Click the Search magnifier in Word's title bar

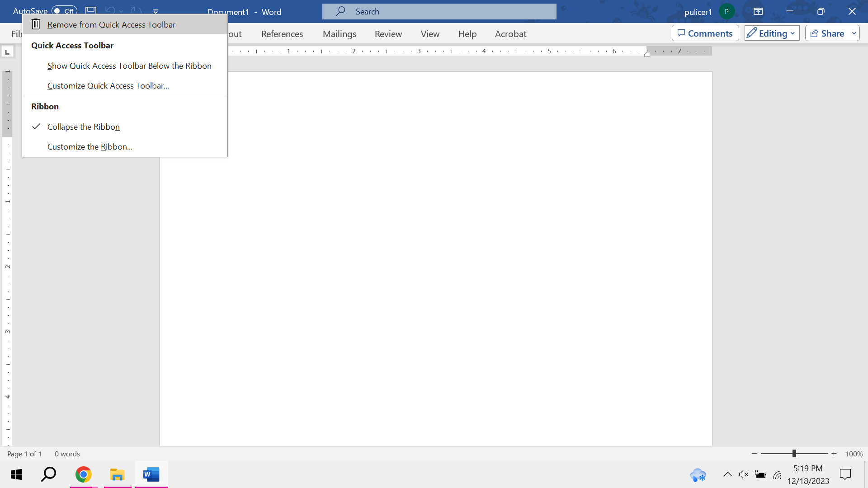click(340, 11)
